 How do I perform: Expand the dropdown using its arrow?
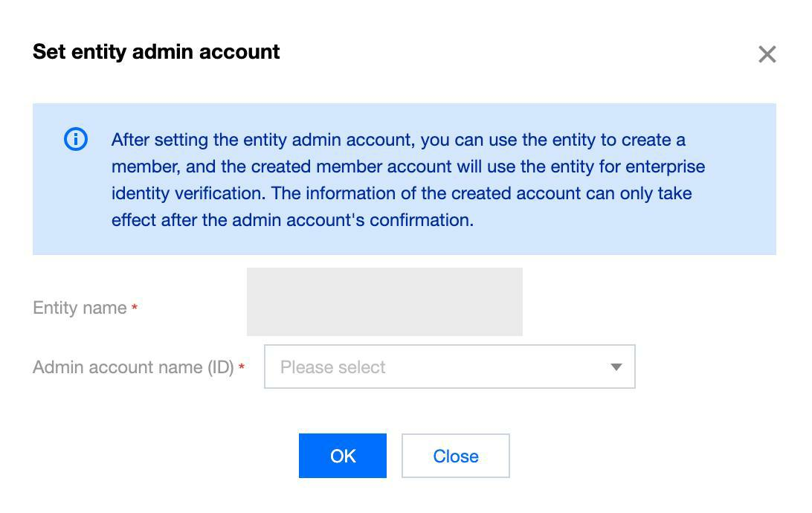(616, 367)
